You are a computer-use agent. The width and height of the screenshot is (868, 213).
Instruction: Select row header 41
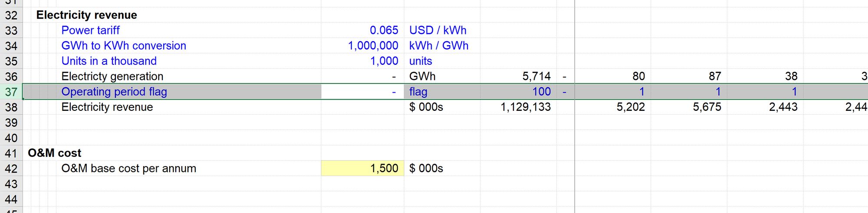tap(11, 153)
